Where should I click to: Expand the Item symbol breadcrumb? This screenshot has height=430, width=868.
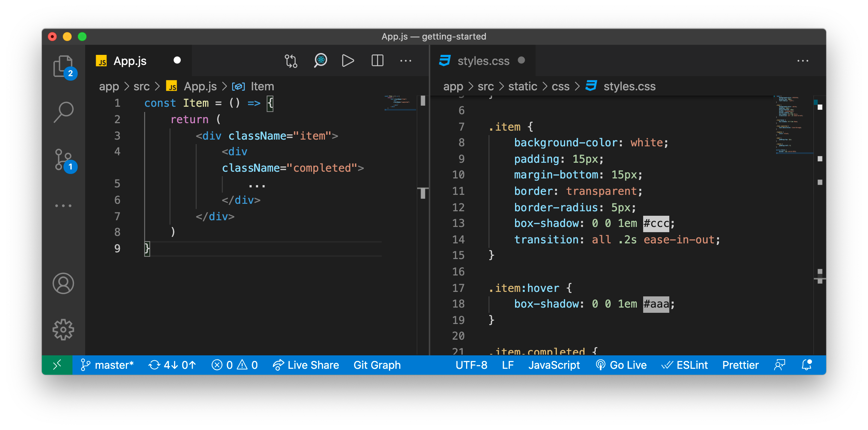(x=262, y=87)
